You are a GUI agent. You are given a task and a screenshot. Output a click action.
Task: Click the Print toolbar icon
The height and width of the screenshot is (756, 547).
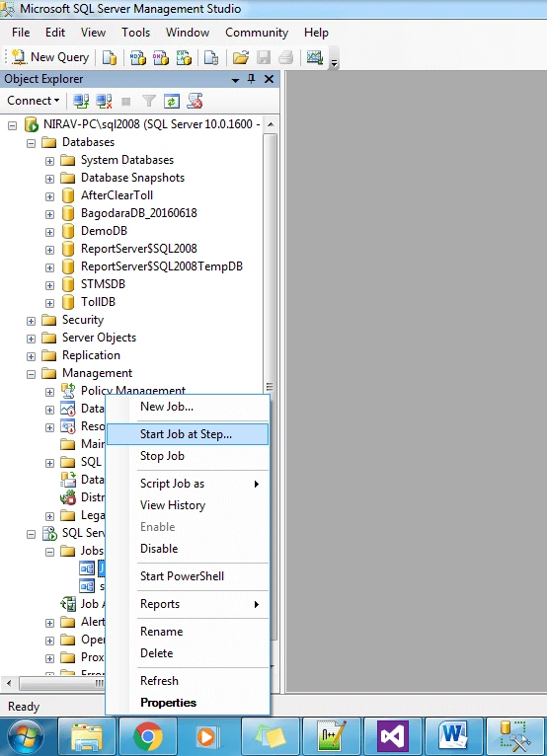(x=285, y=58)
